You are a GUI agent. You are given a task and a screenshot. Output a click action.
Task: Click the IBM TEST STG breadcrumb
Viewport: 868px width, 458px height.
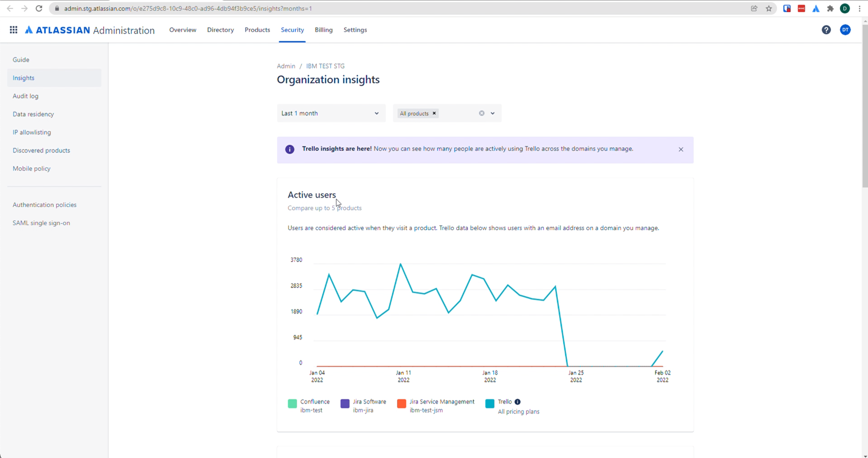click(325, 66)
